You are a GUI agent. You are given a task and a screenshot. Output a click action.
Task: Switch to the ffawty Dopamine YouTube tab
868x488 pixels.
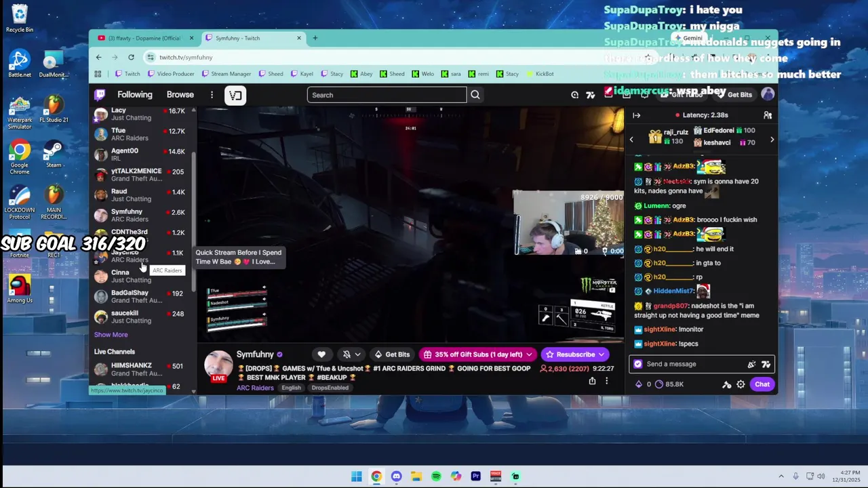click(x=144, y=38)
